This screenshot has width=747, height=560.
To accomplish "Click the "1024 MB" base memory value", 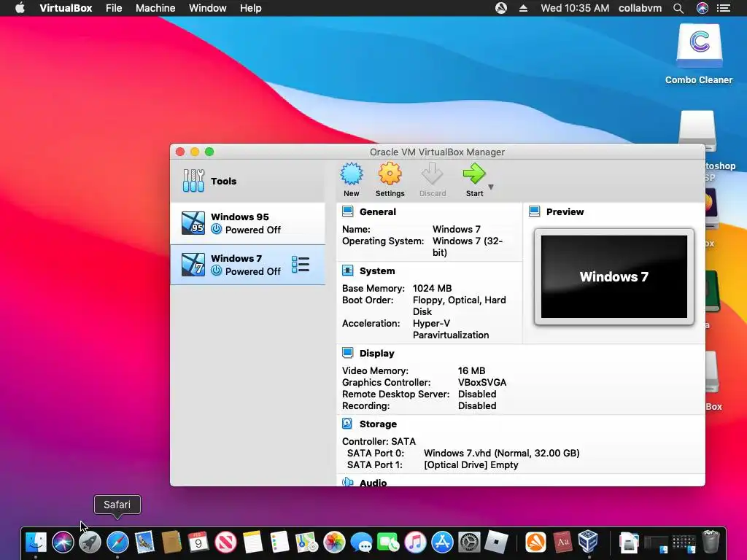I will coord(432,289).
